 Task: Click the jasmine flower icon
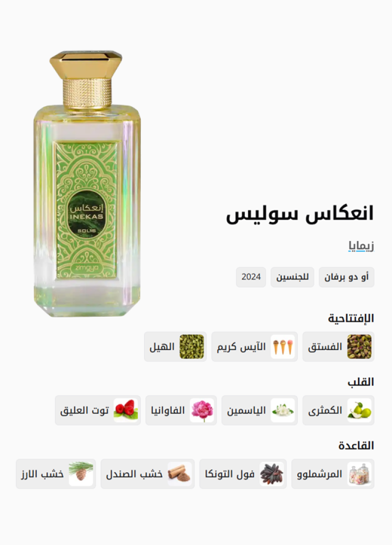coord(282,410)
